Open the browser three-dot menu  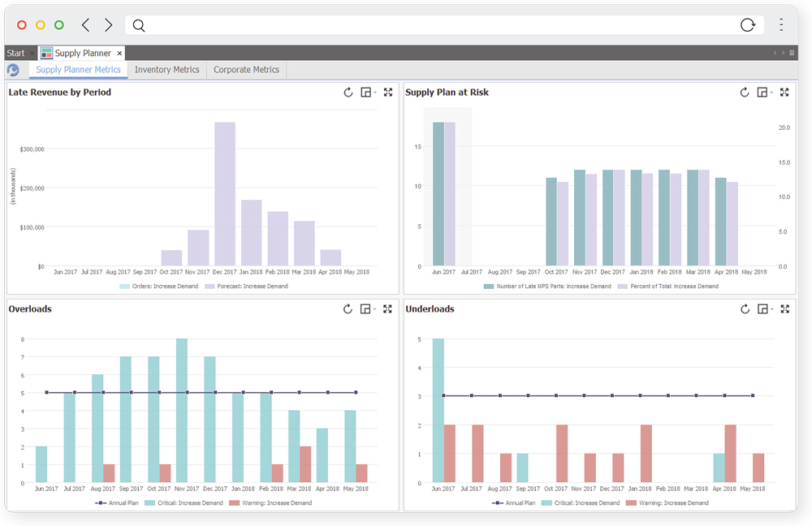pyautogui.click(x=781, y=25)
